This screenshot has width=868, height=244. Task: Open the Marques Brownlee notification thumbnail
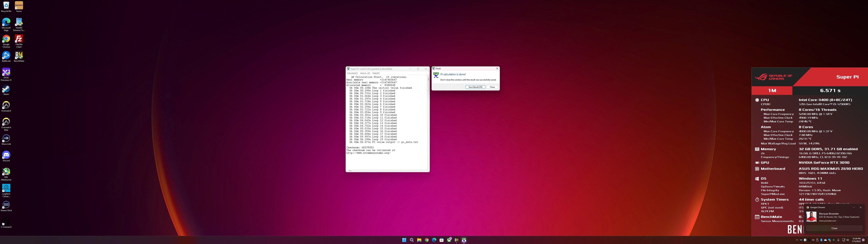coord(811,217)
